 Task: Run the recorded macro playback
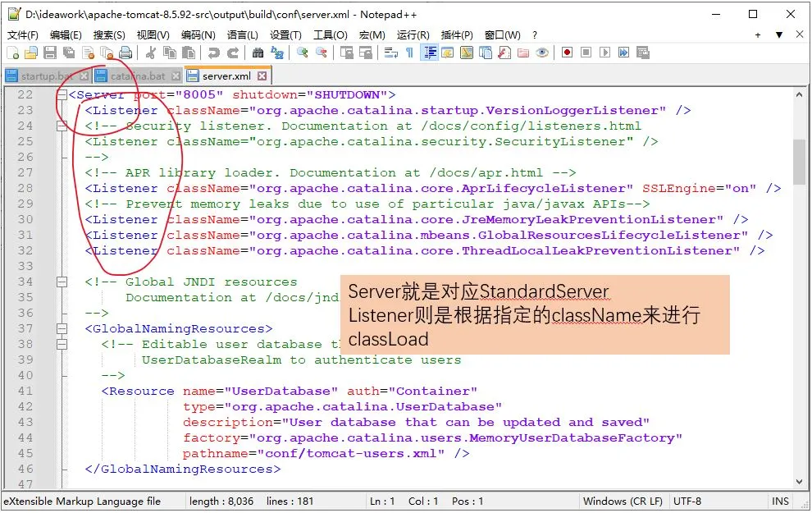[604, 53]
